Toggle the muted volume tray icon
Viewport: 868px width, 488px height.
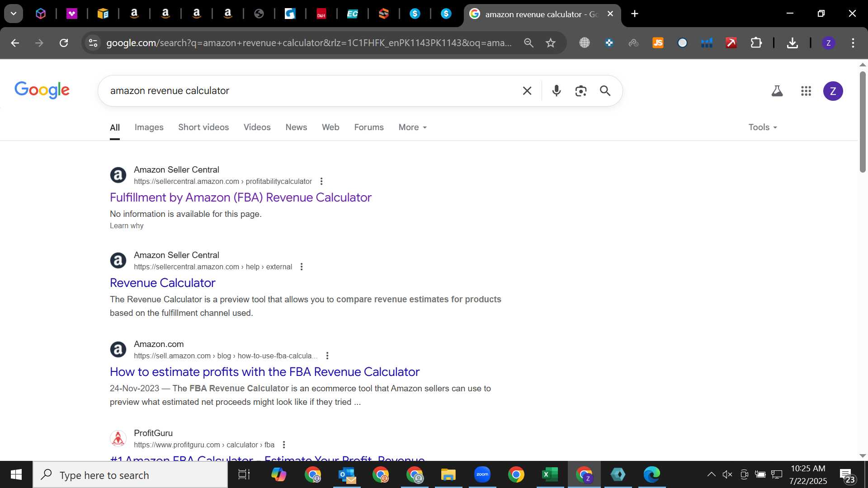(727, 474)
